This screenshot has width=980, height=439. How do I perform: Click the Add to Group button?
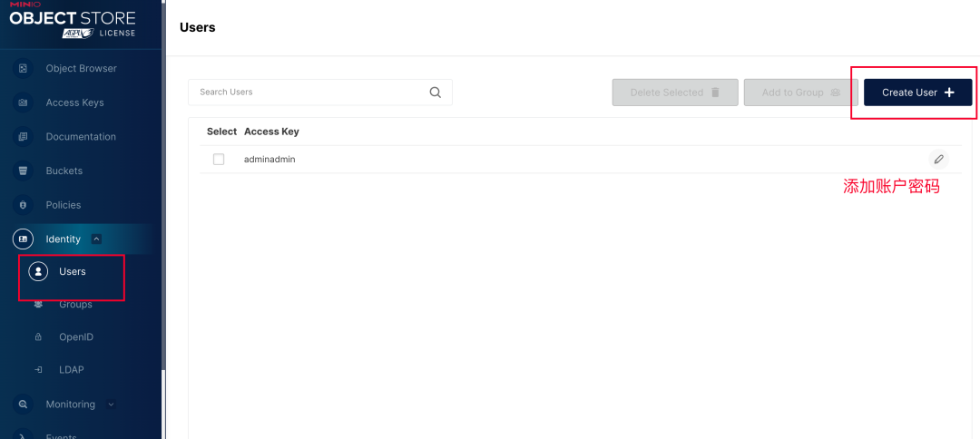point(800,93)
